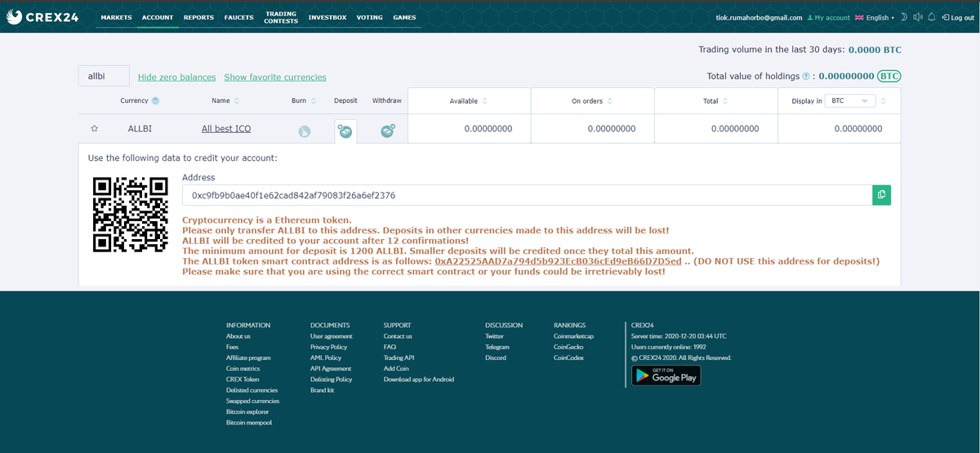Open the Voting menu

click(370, 17)
